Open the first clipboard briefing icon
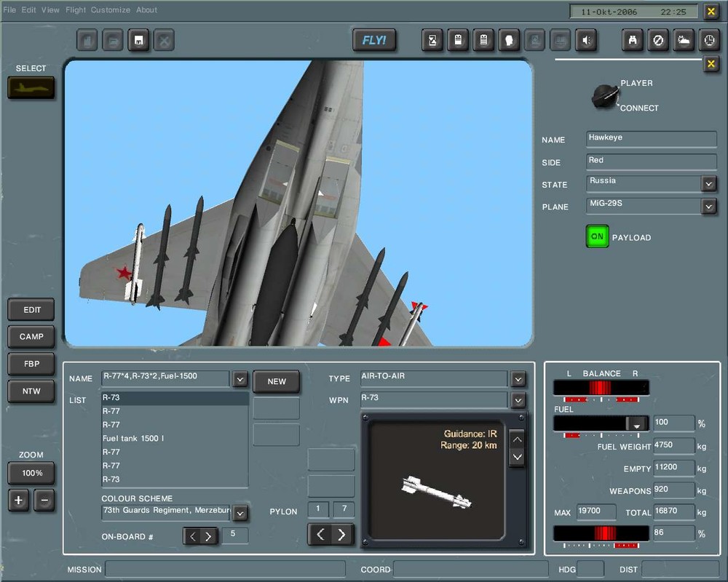This screenshot has height=582, width=728. (458, 41)
